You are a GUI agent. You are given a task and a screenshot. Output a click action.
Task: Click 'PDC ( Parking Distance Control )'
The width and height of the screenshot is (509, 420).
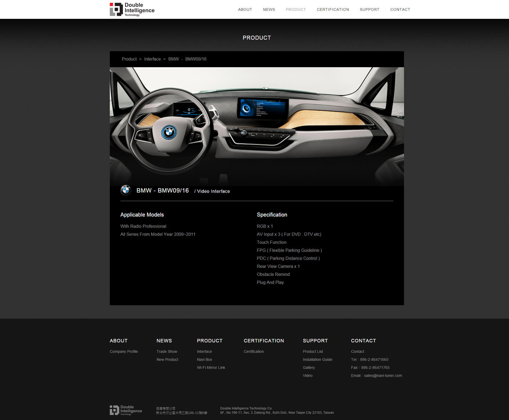pyautogui.click(x=288, y=258)
